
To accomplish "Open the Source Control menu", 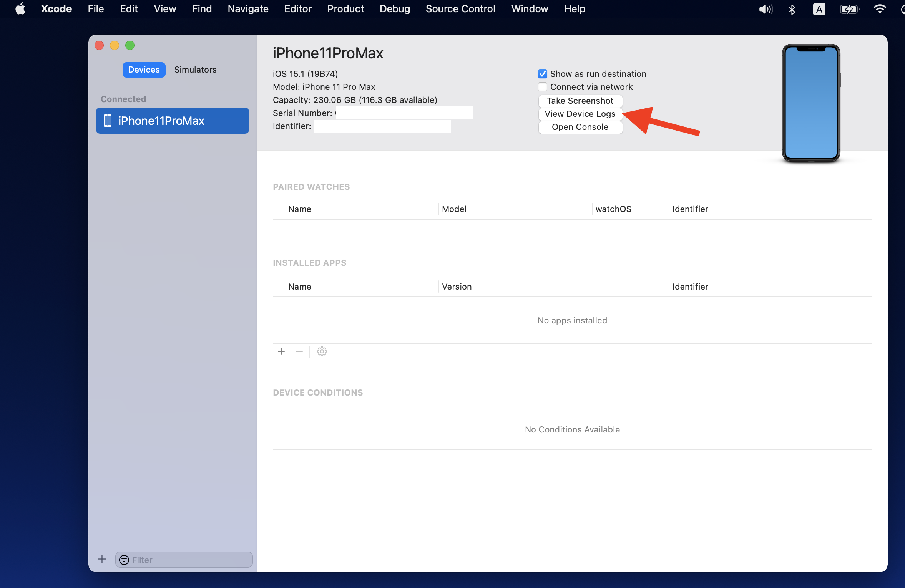I will pos(460,8).
